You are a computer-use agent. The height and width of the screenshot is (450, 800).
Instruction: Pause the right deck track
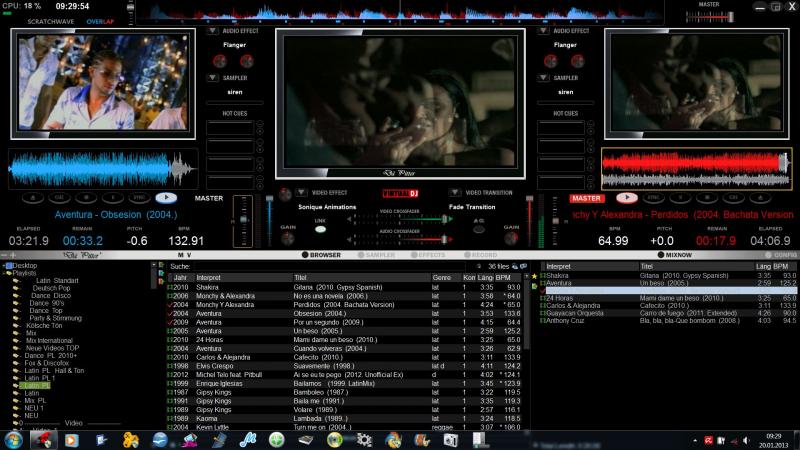click(680, 198)
